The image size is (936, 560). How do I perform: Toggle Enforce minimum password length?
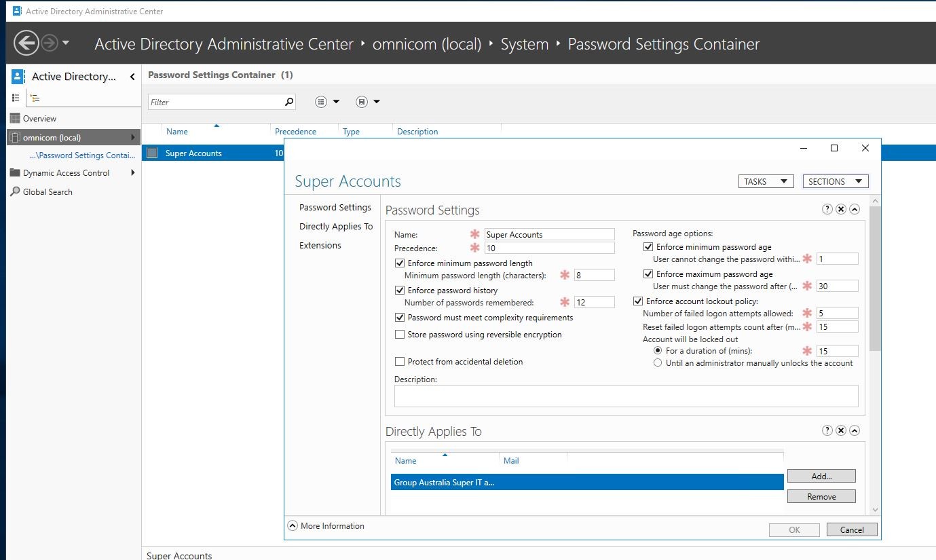click(x=400, y=263)
